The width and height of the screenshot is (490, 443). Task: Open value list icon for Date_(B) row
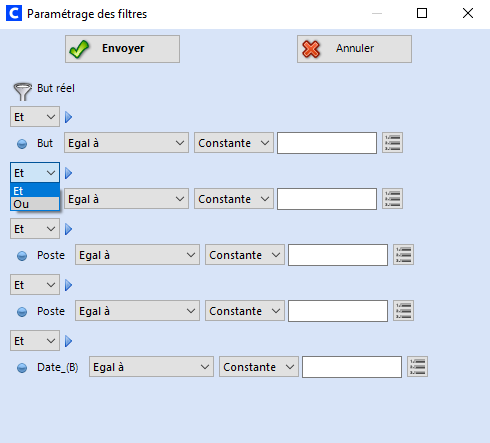click(x=417, y=367)
